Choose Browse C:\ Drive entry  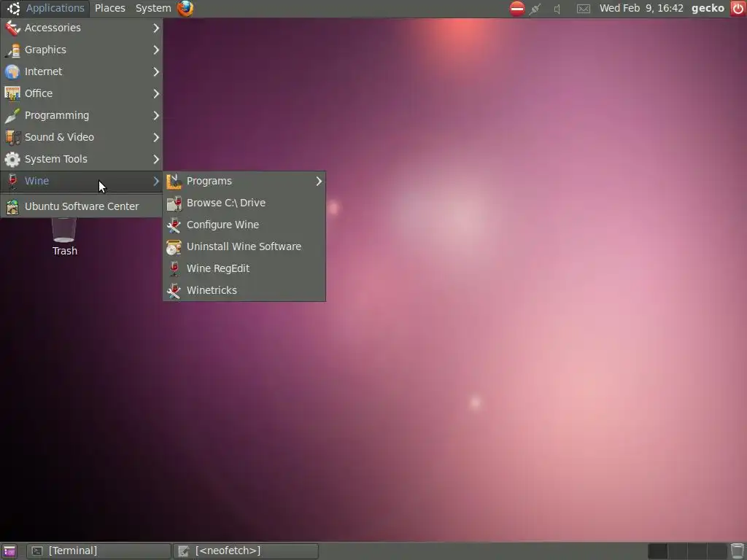[244, 203]
